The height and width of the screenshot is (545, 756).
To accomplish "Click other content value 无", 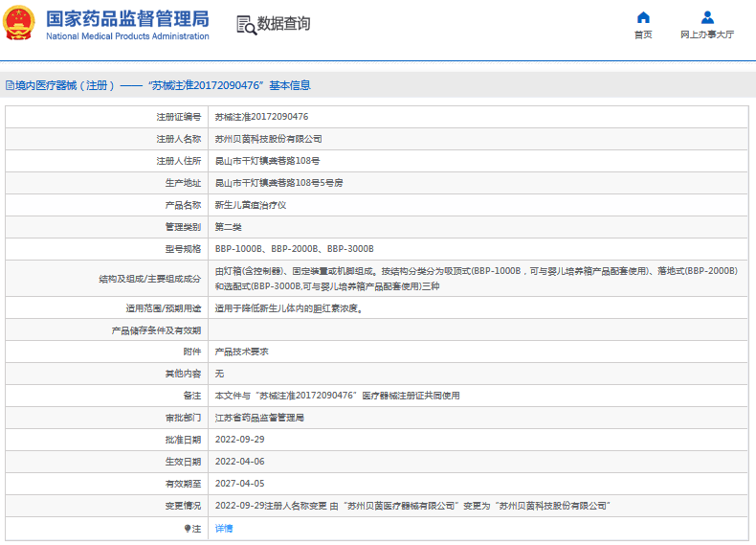I will tap(219, 374).
